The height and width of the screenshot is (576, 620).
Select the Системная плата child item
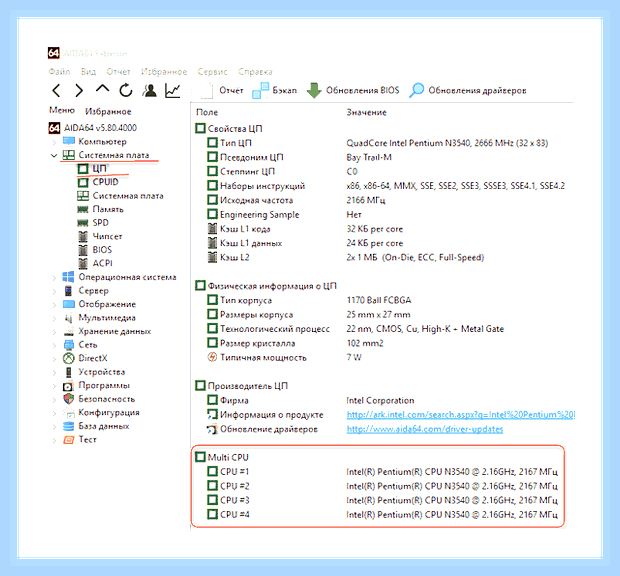point(120,196)
